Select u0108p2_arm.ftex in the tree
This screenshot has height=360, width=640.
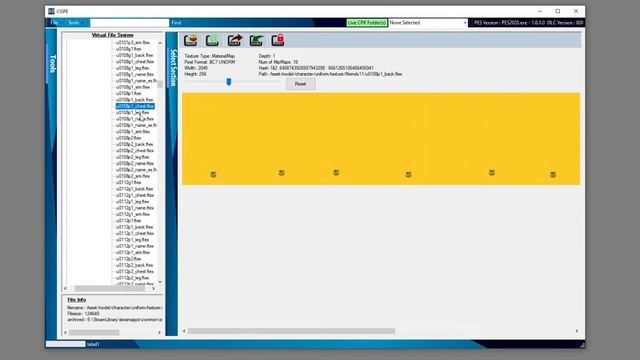click(x=133, y=176)
